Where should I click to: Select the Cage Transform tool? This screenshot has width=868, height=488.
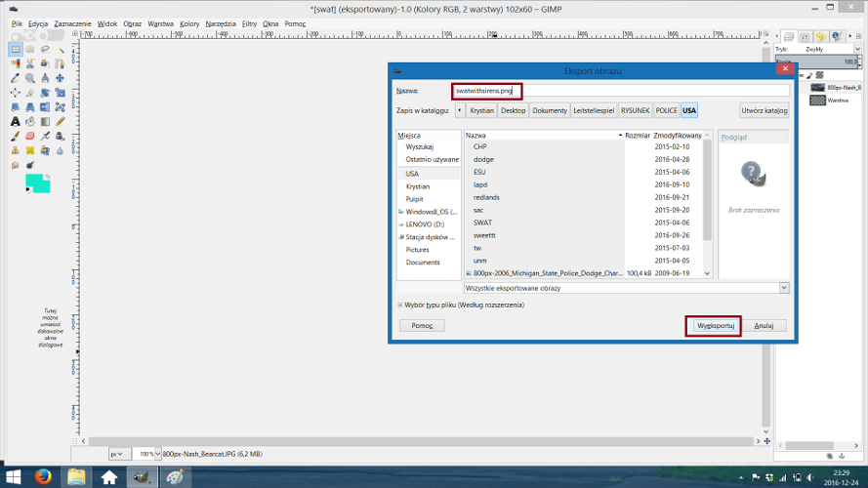tap(60, 106)
